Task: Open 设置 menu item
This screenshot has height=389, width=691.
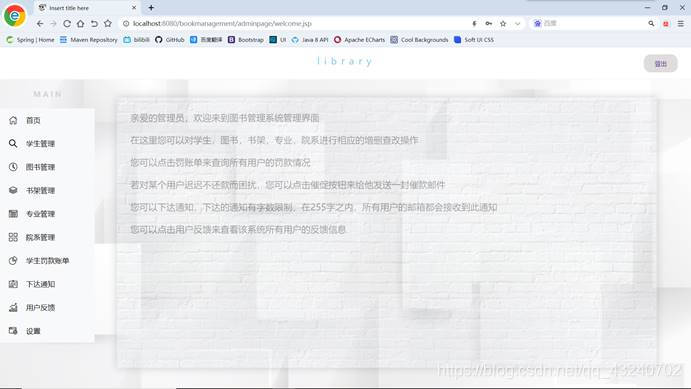Action: click(47, 330)
